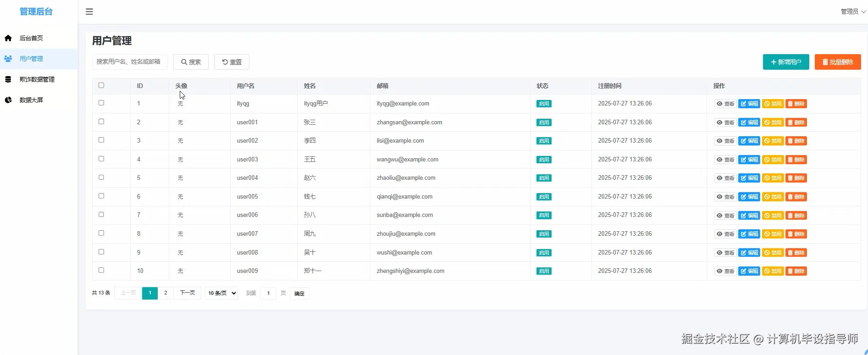View user003 details with 查看
The width and height of the screenshot is (868, 355).
tap(725, 160)
